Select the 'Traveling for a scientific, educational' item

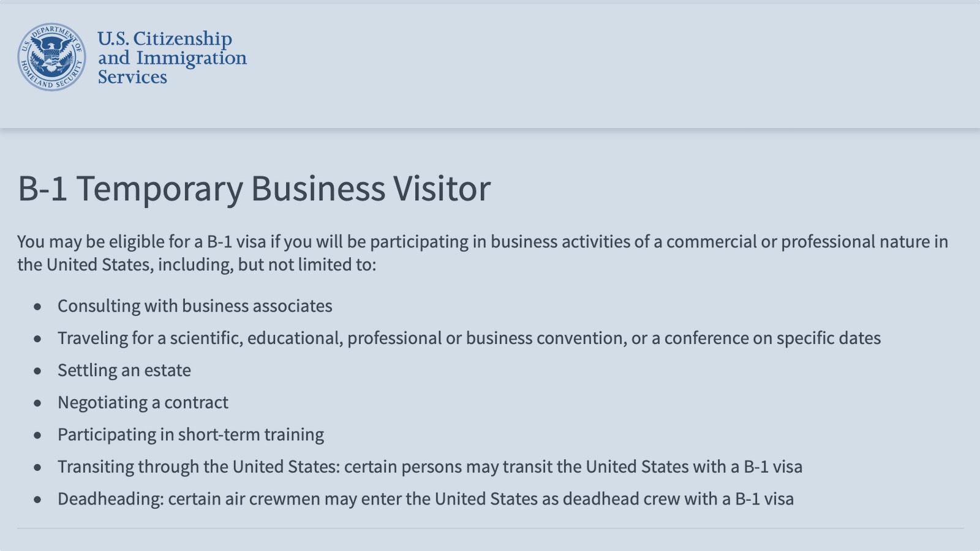[469, 338]
